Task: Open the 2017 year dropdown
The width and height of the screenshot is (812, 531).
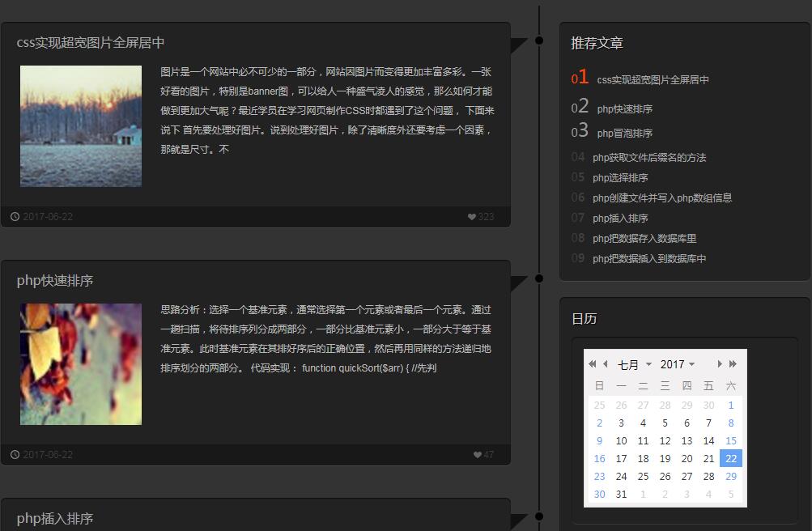Action: pyautogui.click(x=677, y=365)
